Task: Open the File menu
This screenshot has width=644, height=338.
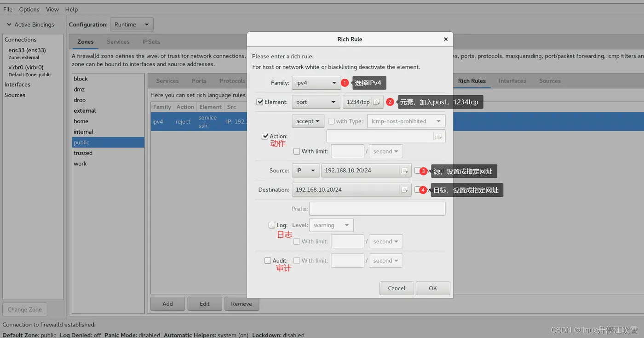Action: click(x=8, y=9)
